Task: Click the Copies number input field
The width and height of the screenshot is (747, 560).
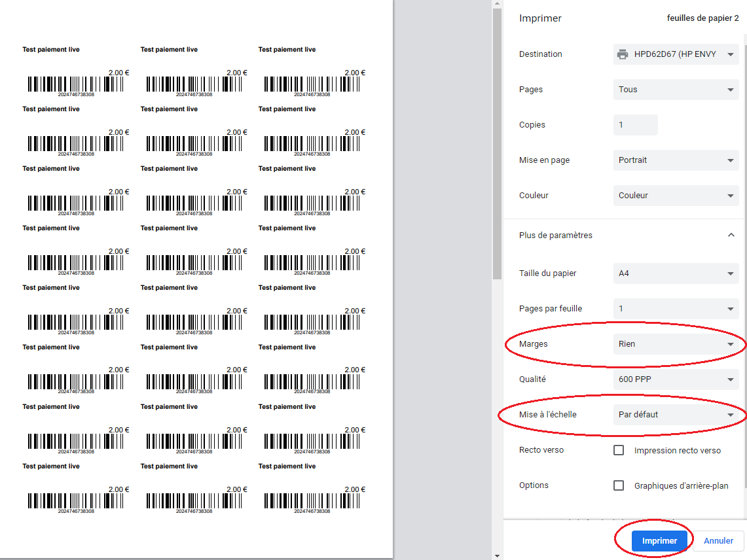Action: 636,125
